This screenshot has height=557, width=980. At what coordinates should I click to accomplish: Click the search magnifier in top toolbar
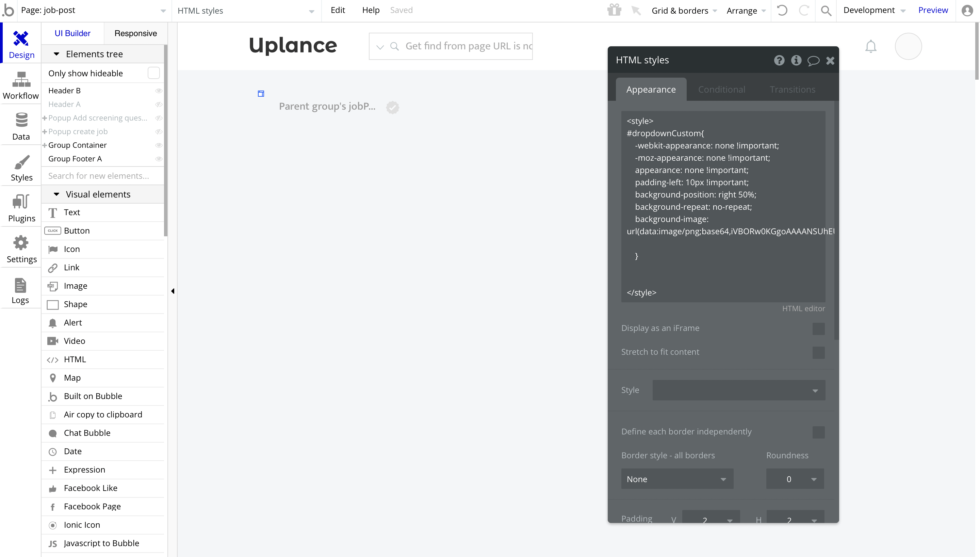coord(826,10)
